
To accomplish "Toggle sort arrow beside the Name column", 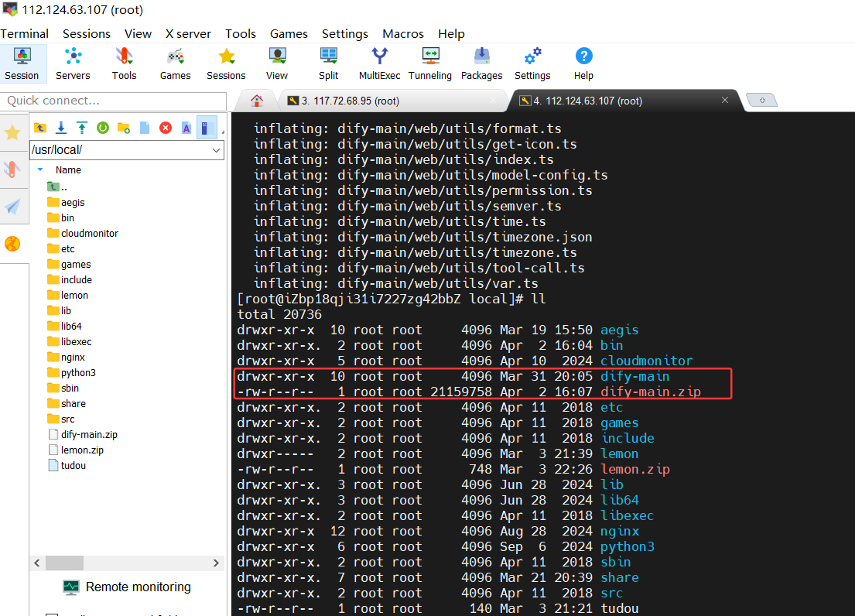I will (40, 169).
